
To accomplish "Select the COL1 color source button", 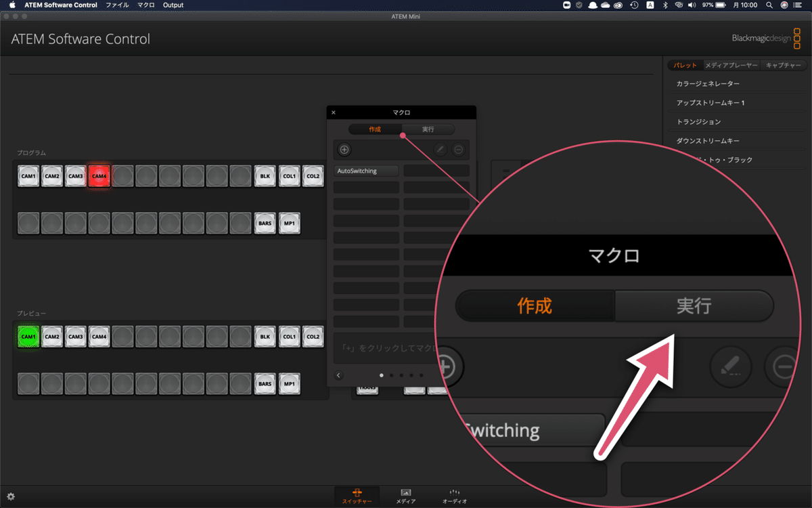I will 289,175.
